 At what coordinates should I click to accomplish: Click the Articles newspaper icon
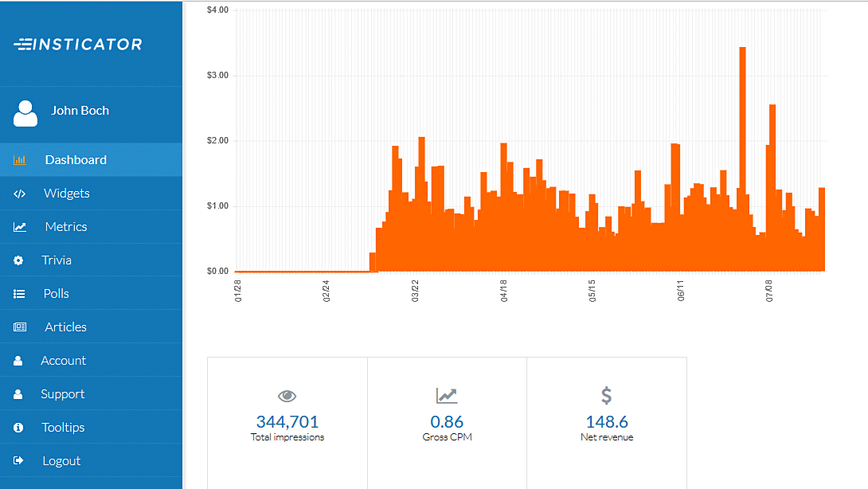[20, 327]
